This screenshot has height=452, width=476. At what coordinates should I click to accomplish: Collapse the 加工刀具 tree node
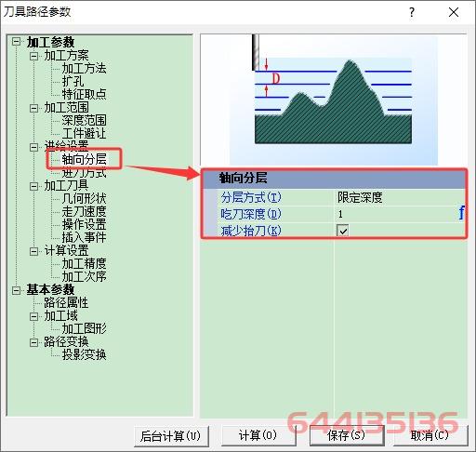click(x=34, y=186)
